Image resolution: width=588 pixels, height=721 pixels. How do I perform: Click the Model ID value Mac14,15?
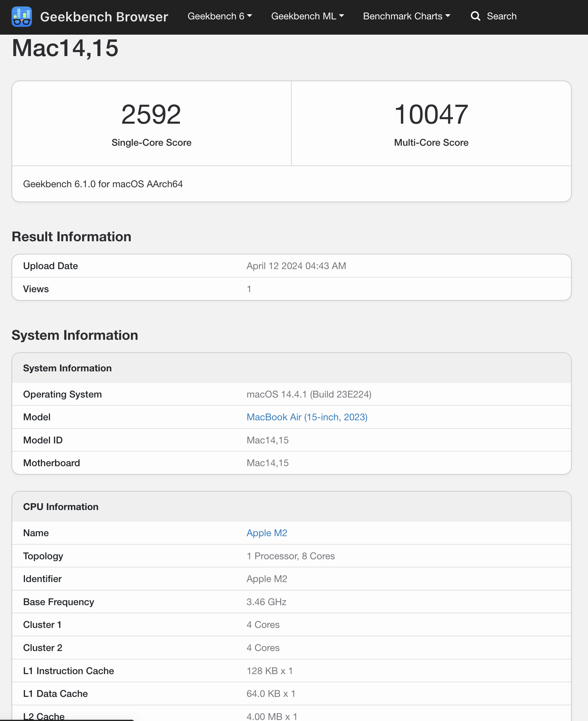268,440
